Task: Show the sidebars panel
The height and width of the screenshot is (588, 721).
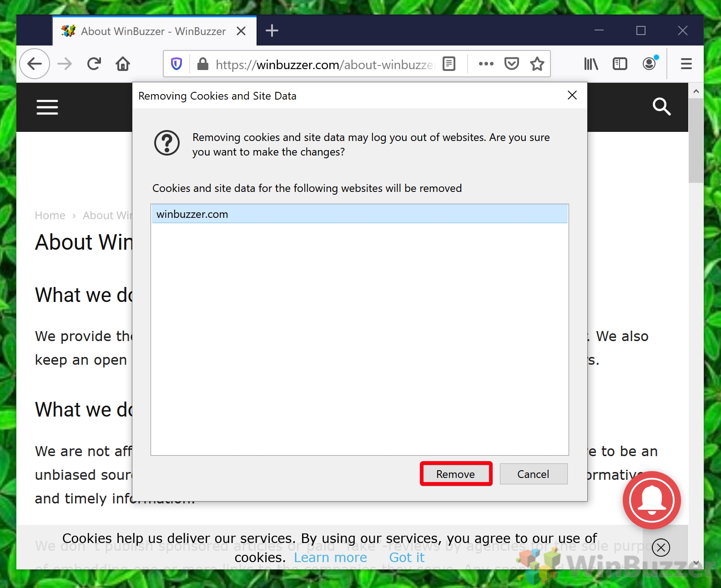Action: coord(620,64)
